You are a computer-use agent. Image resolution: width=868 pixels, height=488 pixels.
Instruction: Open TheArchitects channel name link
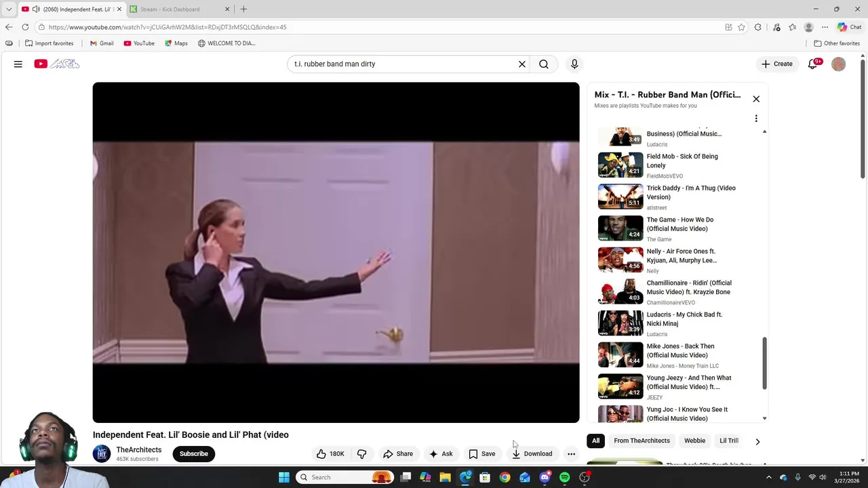(x=139, y=450)
